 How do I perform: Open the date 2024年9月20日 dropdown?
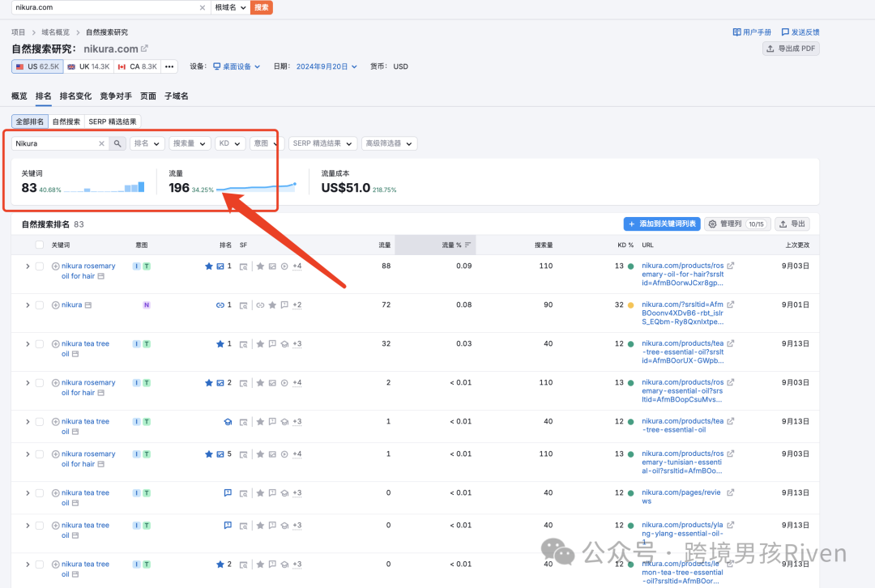point(327,66)
